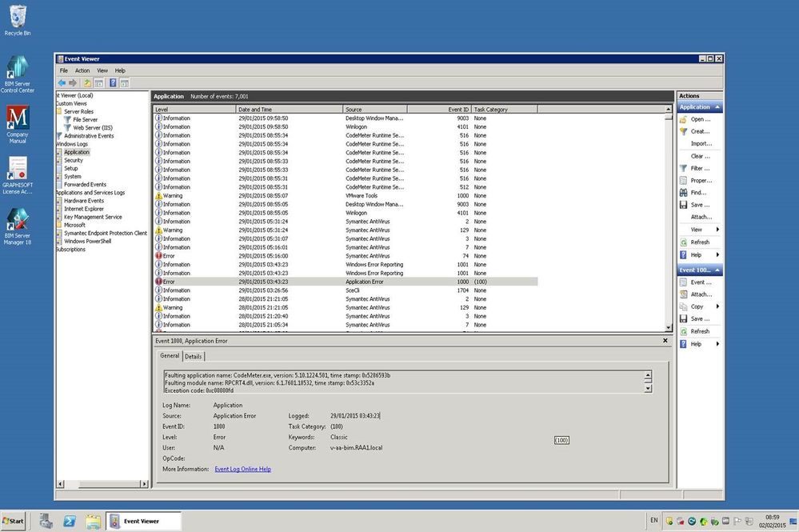
Task: Select the Recycle Bin desktop icon
Action: point(18,20)
